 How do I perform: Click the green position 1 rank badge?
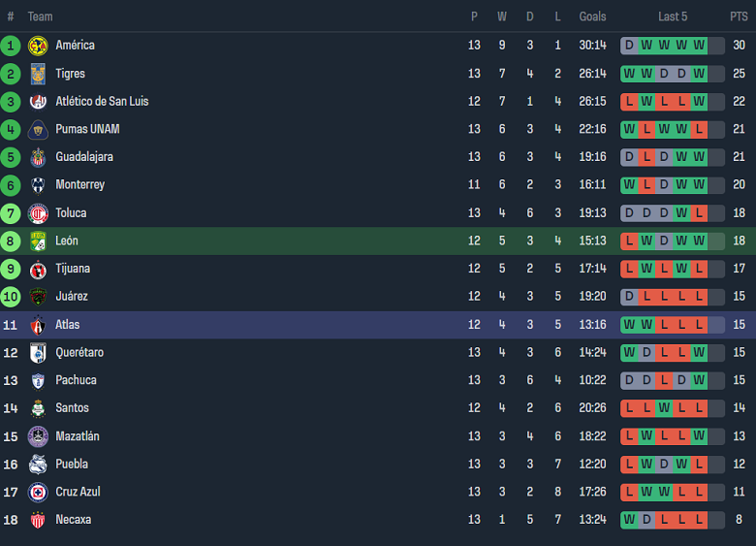click(x=11, y=46)
